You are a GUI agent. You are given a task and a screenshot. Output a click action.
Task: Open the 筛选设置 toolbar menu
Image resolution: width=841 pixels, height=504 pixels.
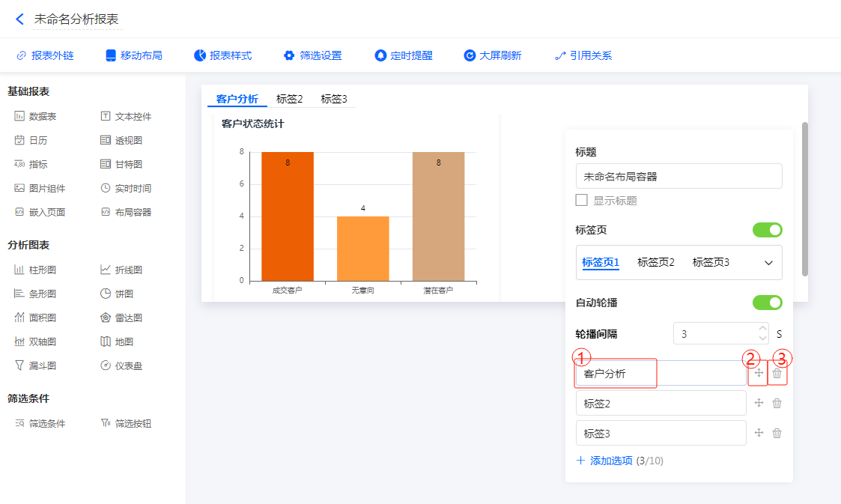312,55
